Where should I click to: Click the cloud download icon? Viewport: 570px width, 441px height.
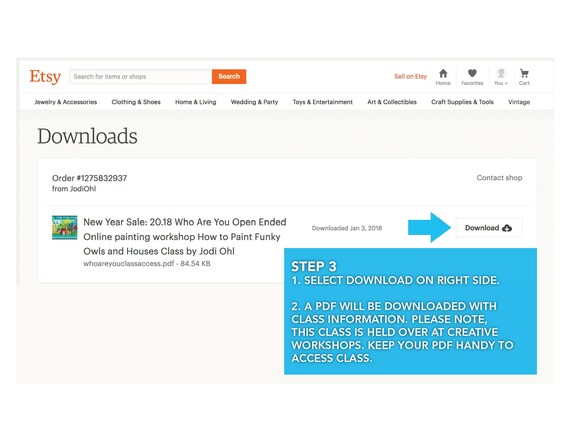pyautogui.click(x=507, y=228)
